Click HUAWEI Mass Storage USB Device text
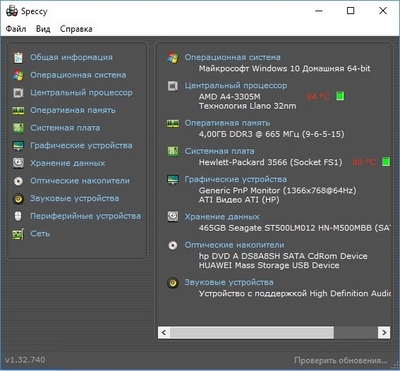This screenshot has width=400, height=371. click(x=269, y=266)
